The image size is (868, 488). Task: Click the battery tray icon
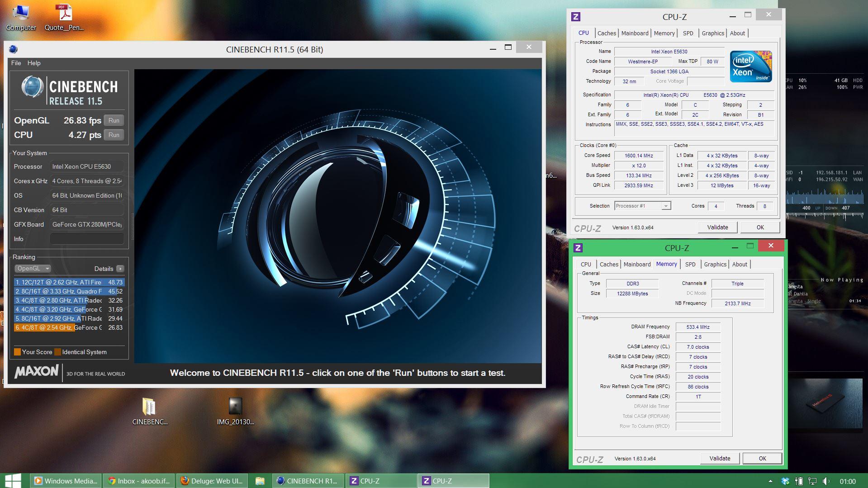click(x=799, y=481)
